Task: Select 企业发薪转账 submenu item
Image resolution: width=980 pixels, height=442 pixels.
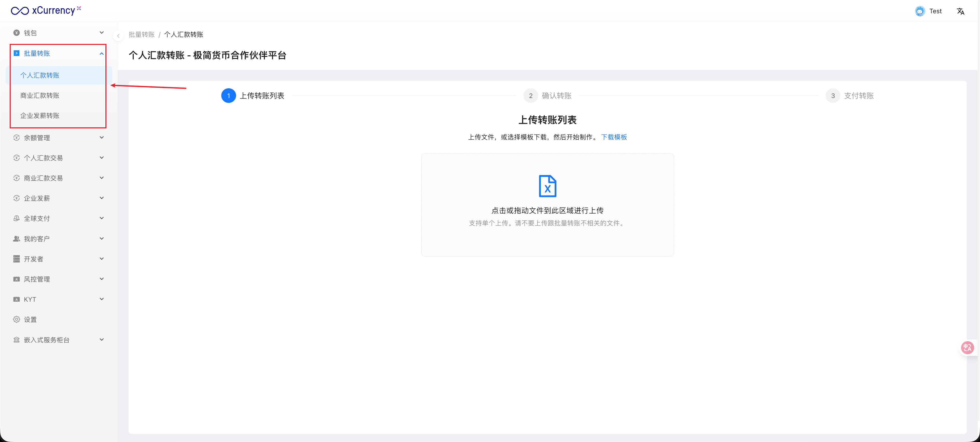Action: point(40,116)
